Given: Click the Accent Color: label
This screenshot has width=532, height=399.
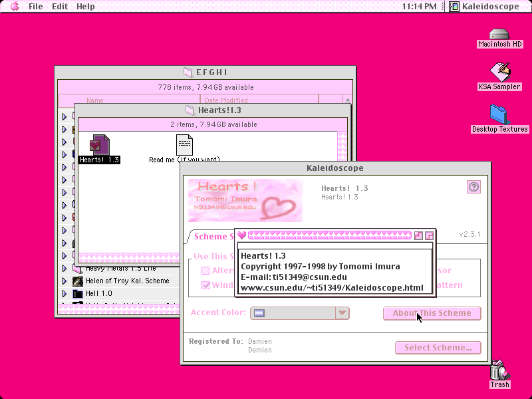Looking at the screenshot, I should coord(218,313).
